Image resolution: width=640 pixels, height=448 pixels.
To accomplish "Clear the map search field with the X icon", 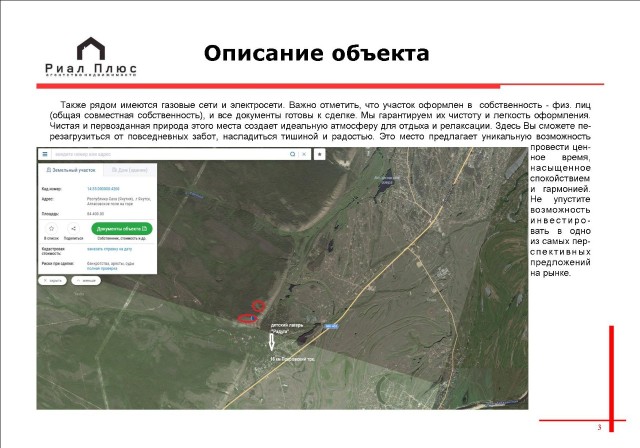I will pyautogui.click(x=304, y=154).
